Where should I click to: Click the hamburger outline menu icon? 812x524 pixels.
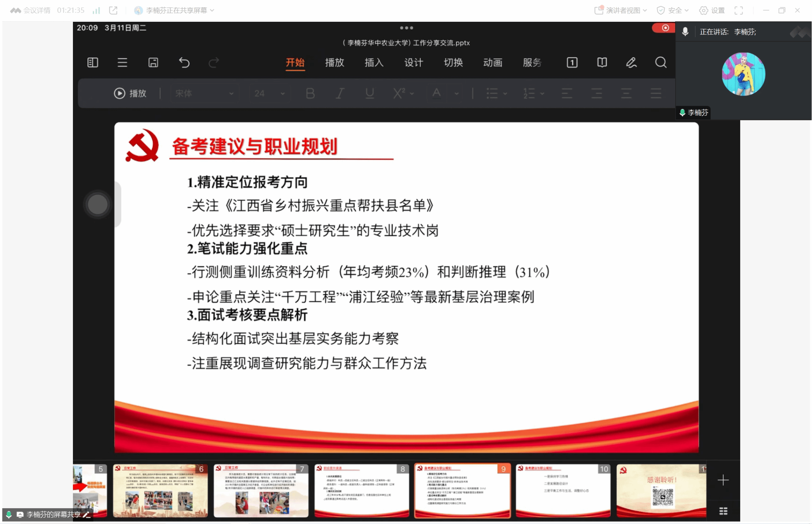(122, 63)
